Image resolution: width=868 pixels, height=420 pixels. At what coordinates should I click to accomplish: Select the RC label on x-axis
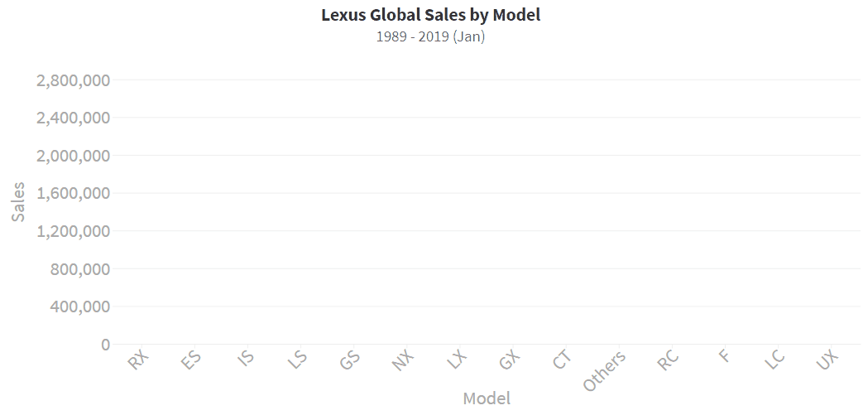point(669,360)
